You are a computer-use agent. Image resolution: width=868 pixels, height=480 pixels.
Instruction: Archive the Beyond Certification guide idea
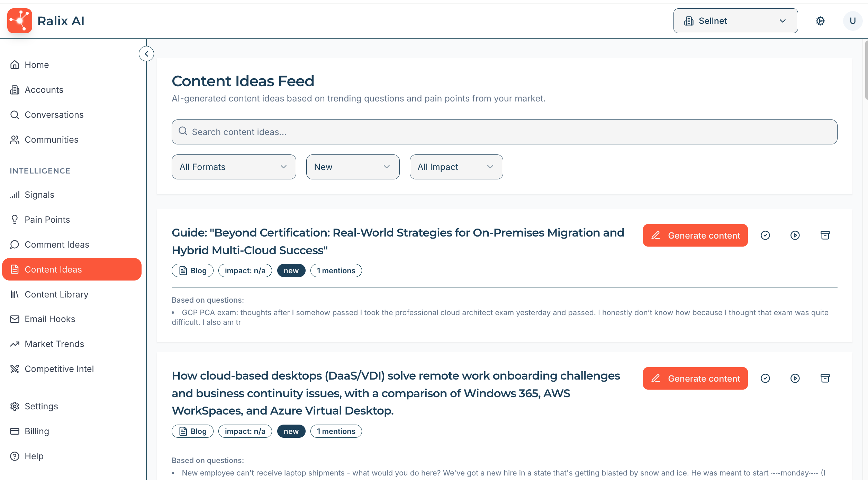(825, 235)
